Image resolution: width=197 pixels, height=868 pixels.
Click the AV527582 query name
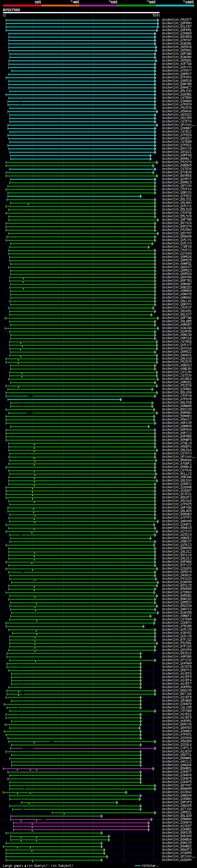tap(11, 10)
